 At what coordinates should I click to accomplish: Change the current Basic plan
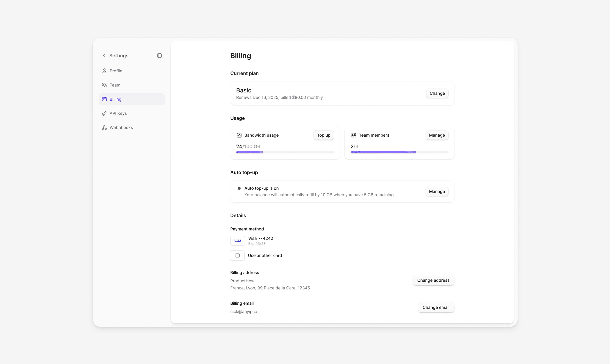(437, 94)
